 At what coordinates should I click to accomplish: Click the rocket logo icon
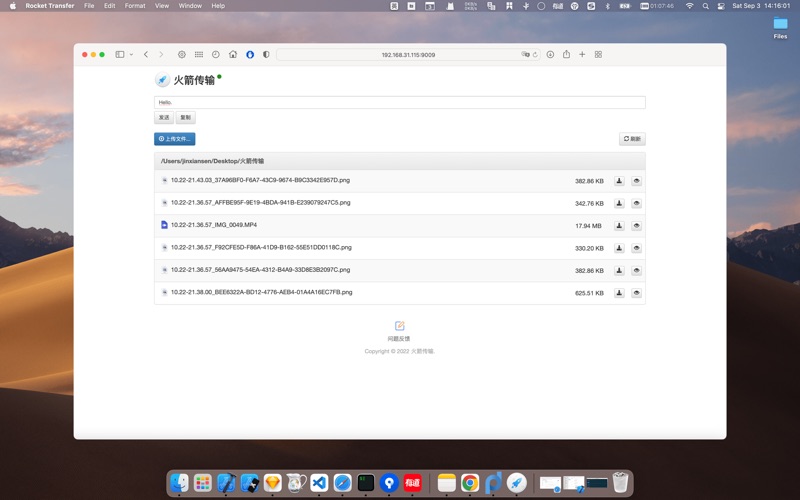click(x=162, y=80)
